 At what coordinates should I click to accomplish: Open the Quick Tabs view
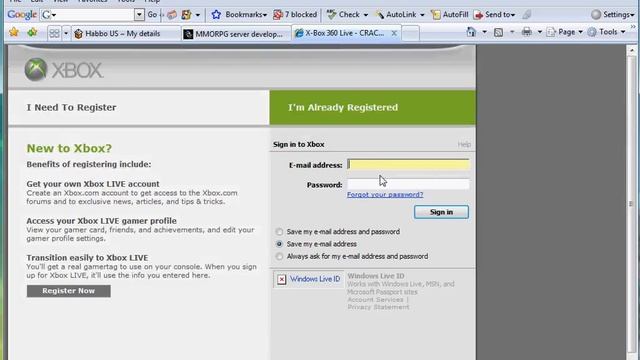(x=54, y=33)
